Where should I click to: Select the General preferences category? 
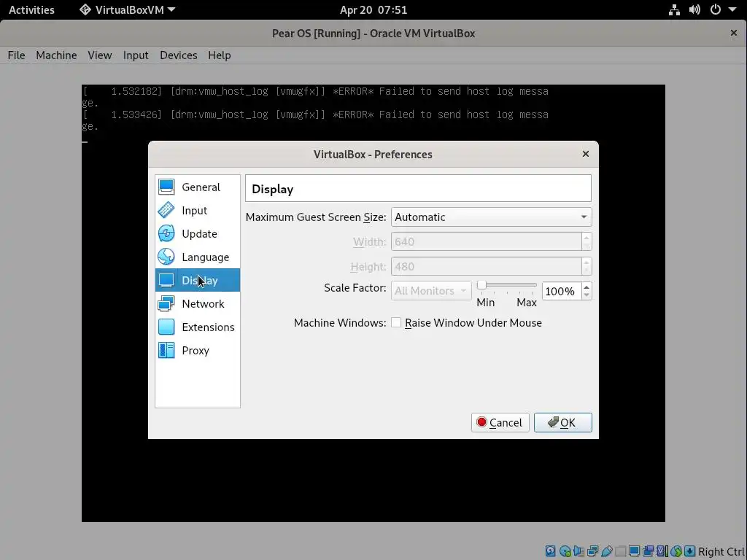tap(197, 187)
